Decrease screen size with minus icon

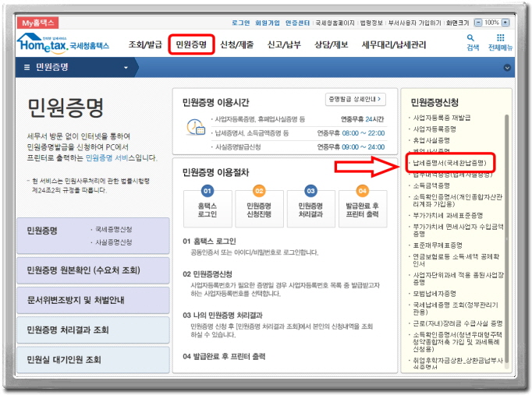[478, 23]
